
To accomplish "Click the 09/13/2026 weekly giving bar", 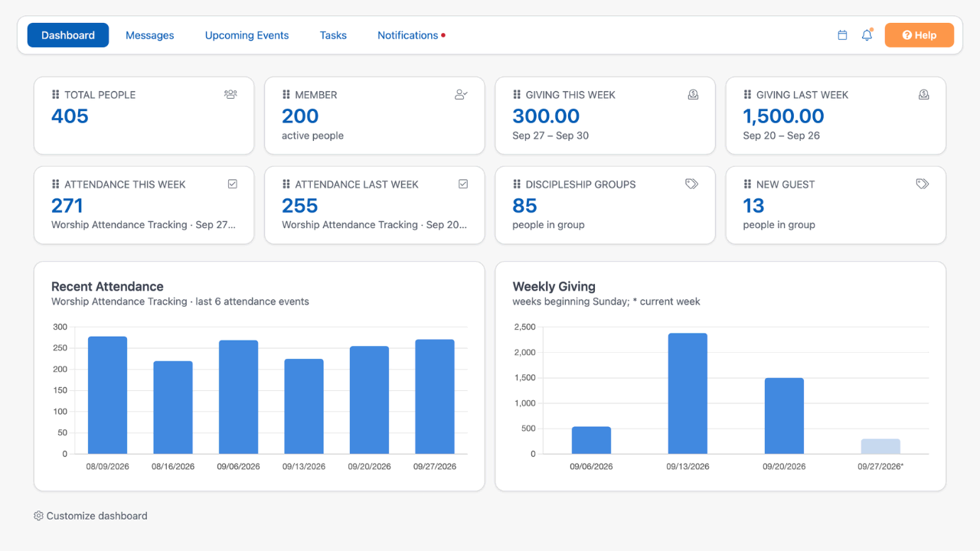I will pyautogui.click(x=688, y=393).
